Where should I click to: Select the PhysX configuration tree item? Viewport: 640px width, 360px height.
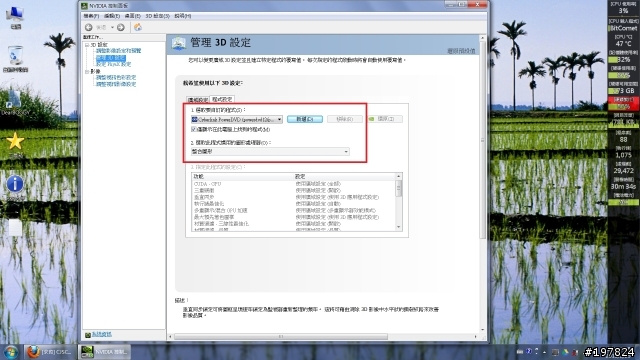(x=113, y=64)
